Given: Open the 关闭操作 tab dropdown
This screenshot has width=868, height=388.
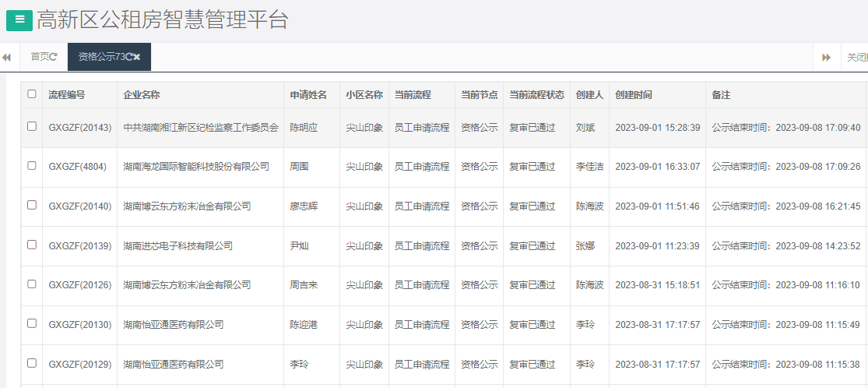Looking at the screenshot, I should coord(857,57).
